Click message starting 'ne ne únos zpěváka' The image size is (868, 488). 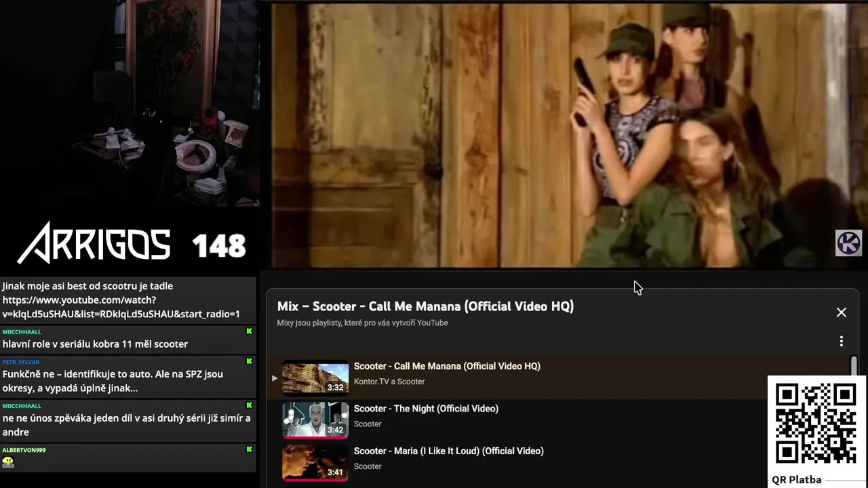pyautogui.click(x=127, y=425)
